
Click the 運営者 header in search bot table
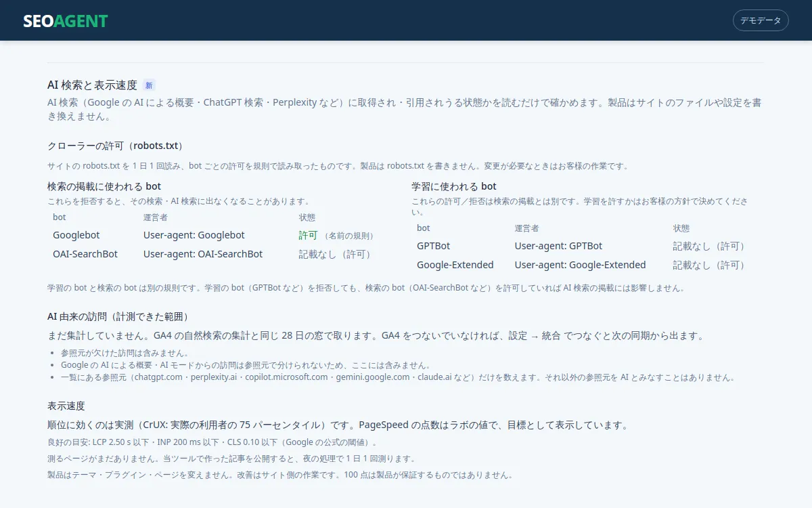tap(156, 217)
